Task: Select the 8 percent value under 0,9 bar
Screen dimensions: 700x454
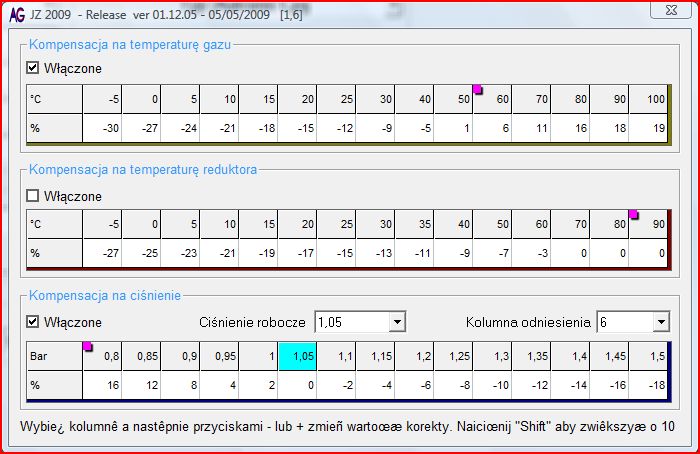Action: coord(180,385)
